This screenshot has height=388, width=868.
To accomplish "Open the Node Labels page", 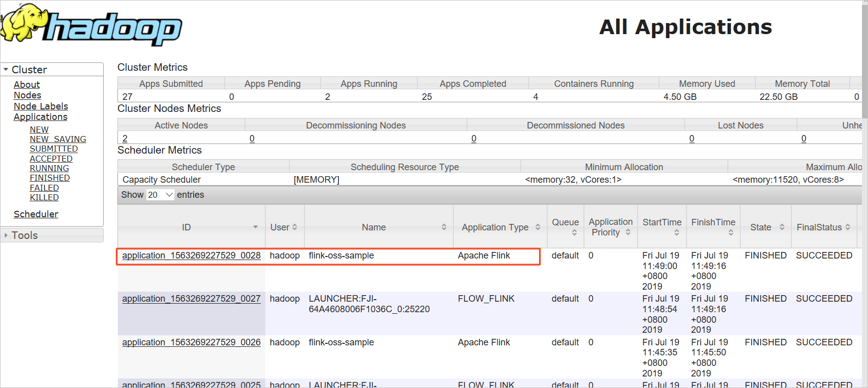I will click(41, 106).
